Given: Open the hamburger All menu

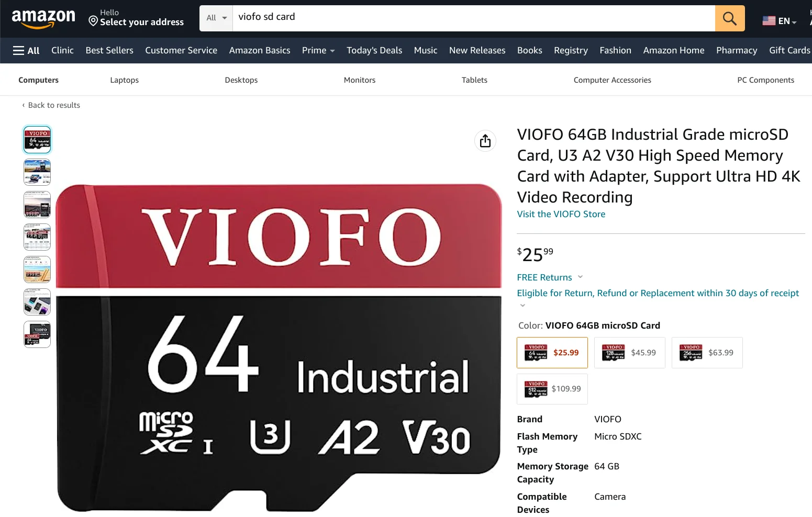Looking at the screenshot, I should [x=26, y=50].
